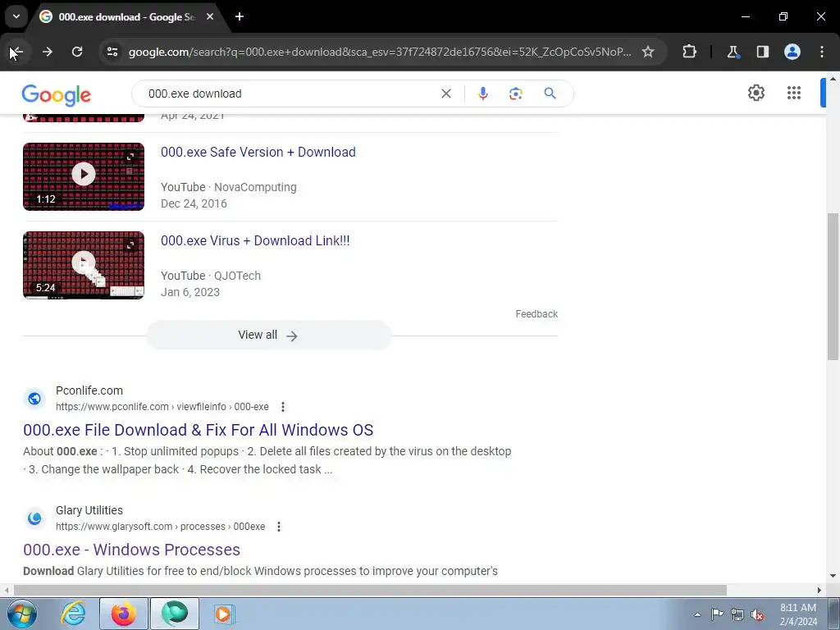Click the Glary Utilities site favicon

point(34,518)
